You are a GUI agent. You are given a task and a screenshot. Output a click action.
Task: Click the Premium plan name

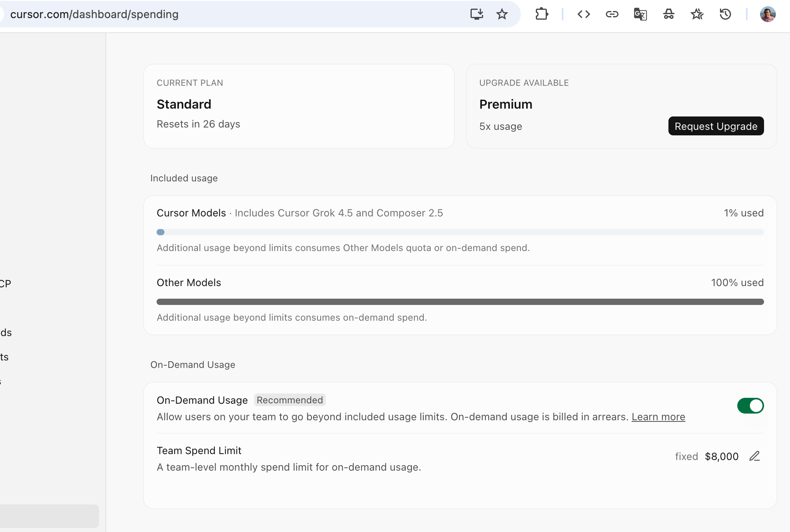tap(506, 104)
